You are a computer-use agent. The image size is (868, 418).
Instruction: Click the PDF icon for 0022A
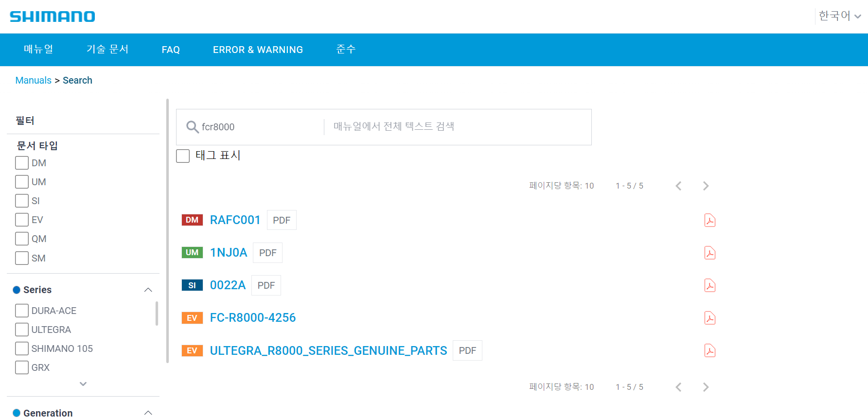tap(709, 285)
